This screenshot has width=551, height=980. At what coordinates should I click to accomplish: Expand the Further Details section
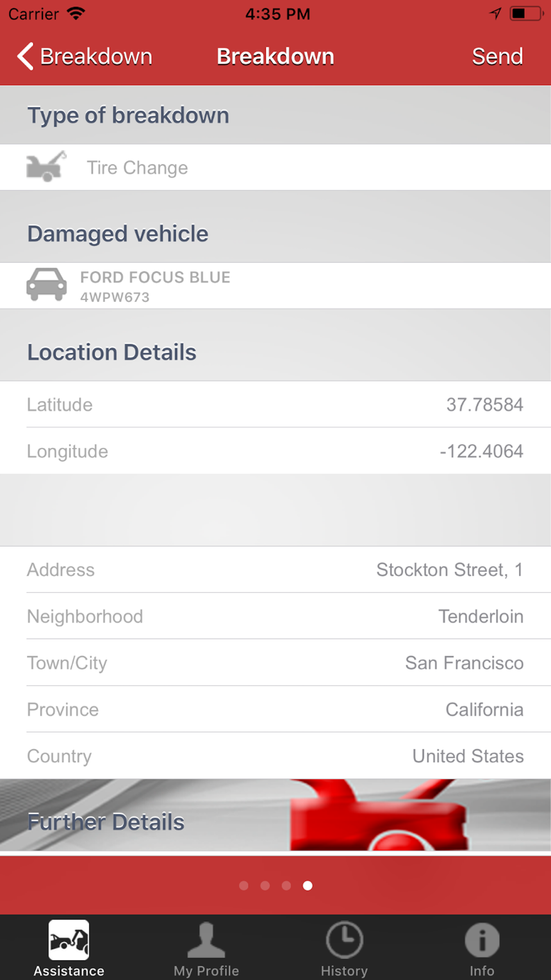pos(275,815)
